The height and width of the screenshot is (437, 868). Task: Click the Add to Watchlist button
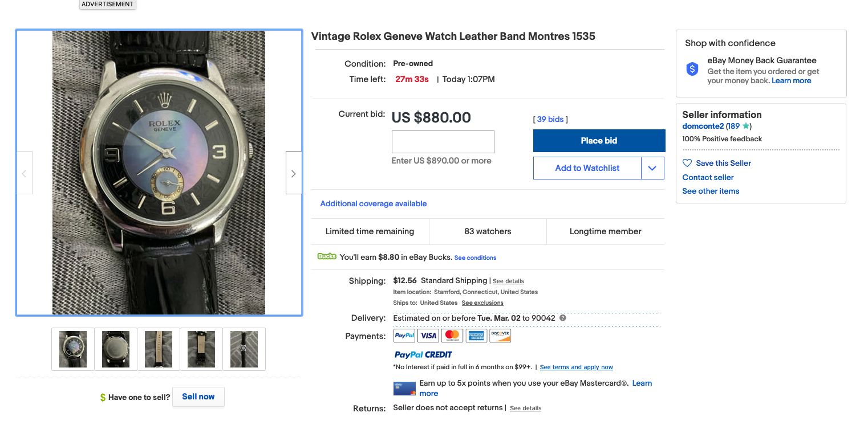click(x=587, y=168)
